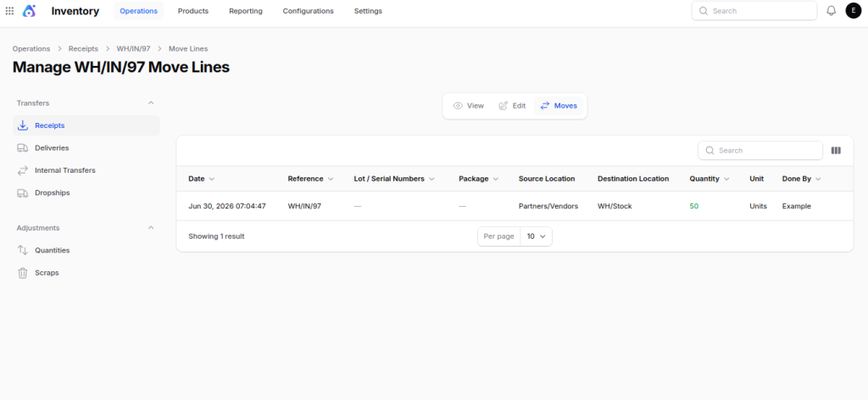Screen dimensions: 868x400
Task: Open the Operations menu
Action: [138, 11]
